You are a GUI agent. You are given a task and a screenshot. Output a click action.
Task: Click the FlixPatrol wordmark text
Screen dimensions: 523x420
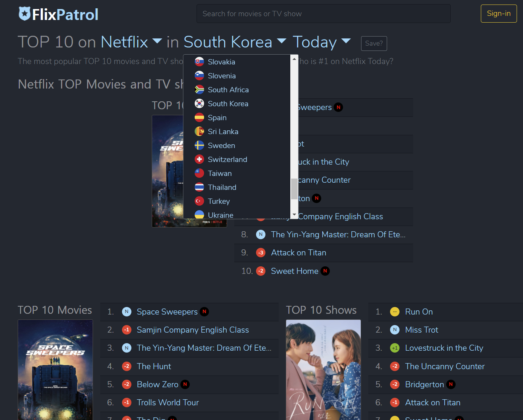[65, 15]
